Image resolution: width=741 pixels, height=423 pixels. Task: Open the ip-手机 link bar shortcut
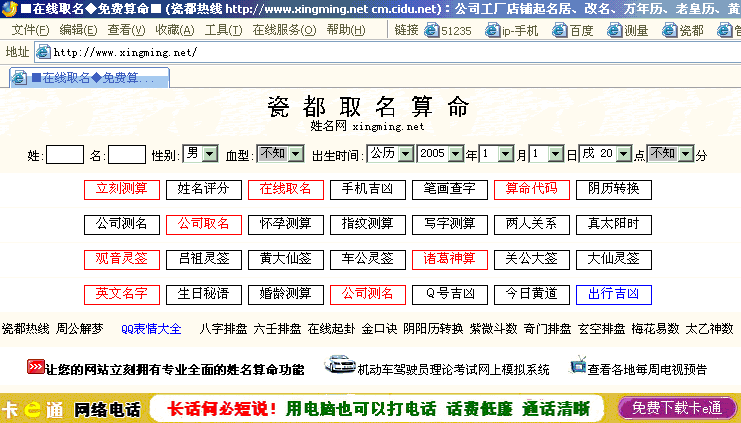tap(512, 31)
